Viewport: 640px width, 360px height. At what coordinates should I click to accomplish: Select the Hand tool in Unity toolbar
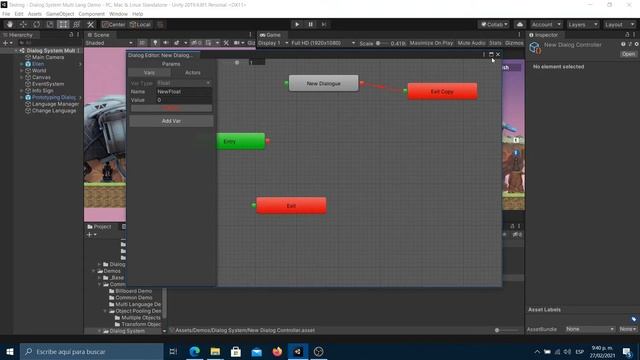point(10,24)
